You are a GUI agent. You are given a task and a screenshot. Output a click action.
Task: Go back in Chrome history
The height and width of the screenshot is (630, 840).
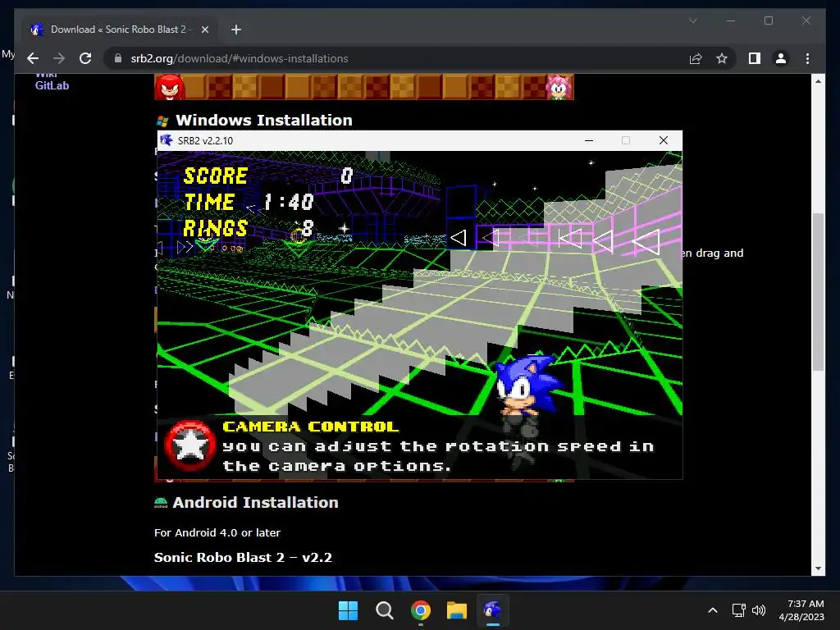point(33,58)
